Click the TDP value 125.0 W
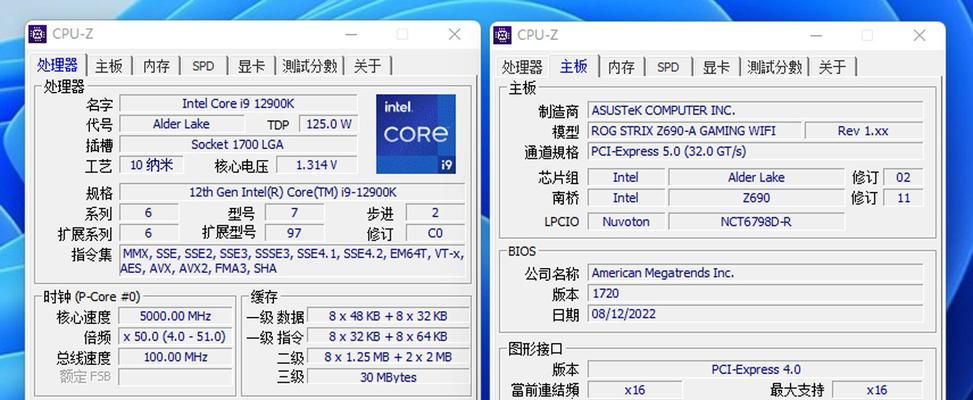The width and height of the screenshot is (973, 400). pos(328,124)
